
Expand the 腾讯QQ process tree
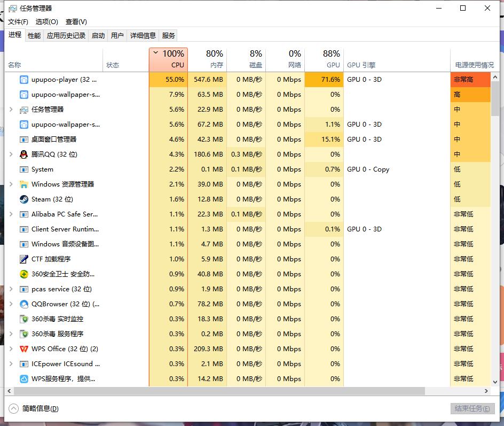(x=11, y=154)
